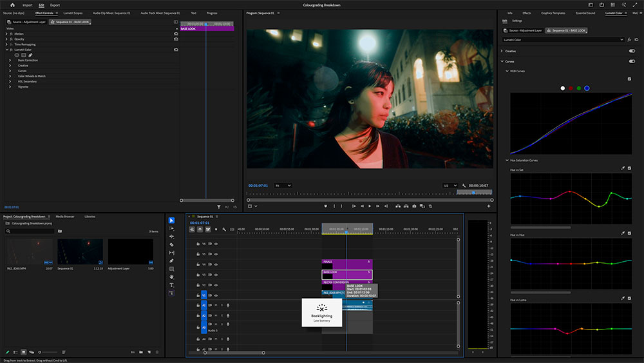Collapse the Hue Saturation Curves group
The image size is (644, 363).
(507, 161)
